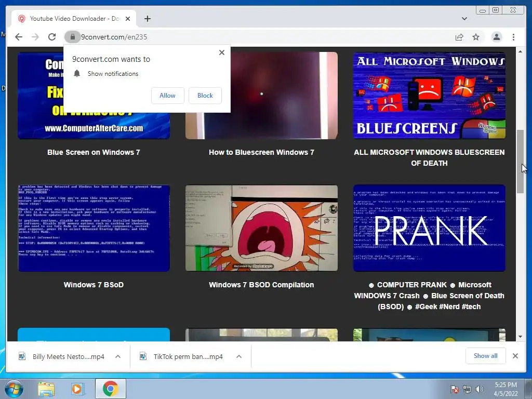Go back to previous page
Screen dimensions: 532x399
pyautogui.click(x=19, y=37)
